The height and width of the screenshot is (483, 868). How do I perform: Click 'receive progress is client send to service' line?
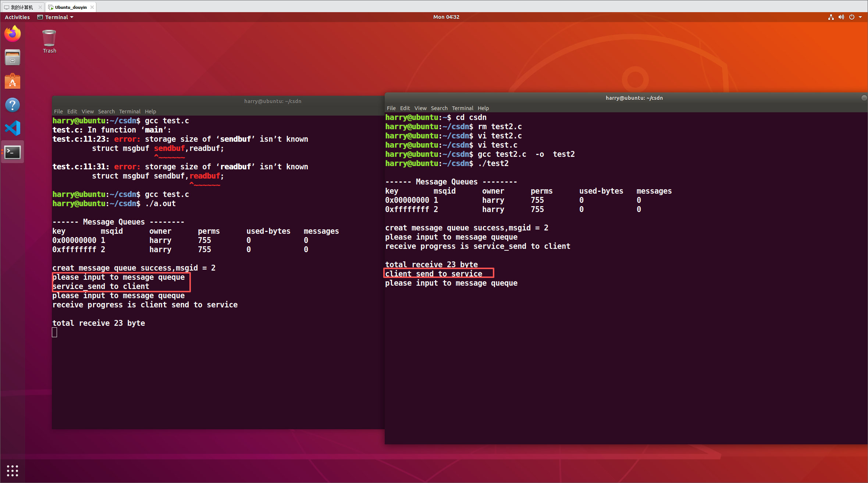click(x=145, y=305)
